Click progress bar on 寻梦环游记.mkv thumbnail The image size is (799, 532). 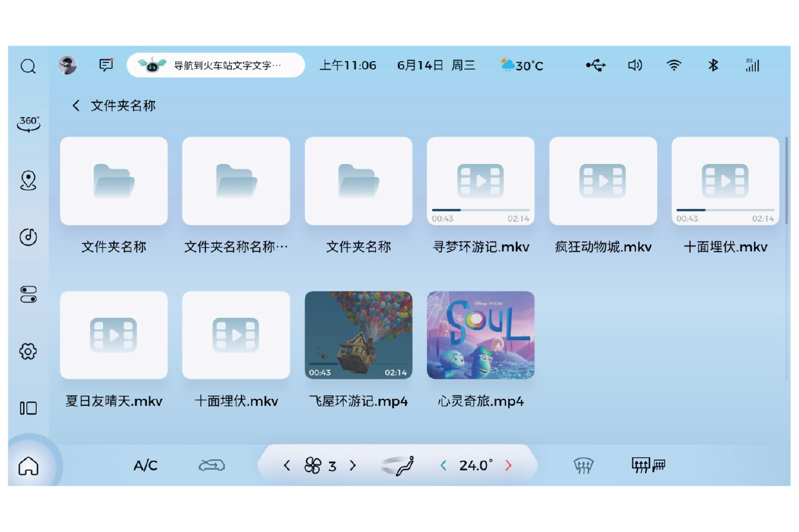tap(481, 210)
